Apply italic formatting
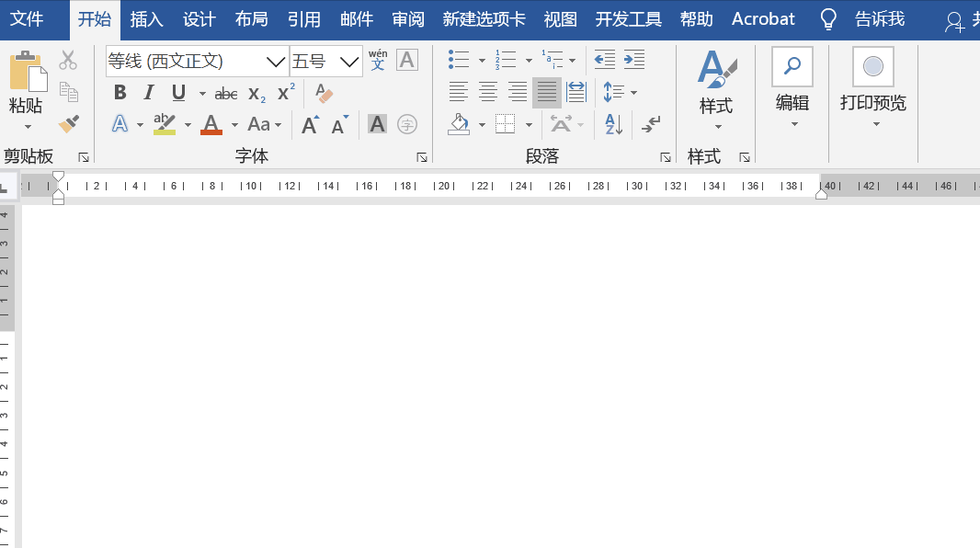Viewport: 980px width, 548px height. point(148,92)
